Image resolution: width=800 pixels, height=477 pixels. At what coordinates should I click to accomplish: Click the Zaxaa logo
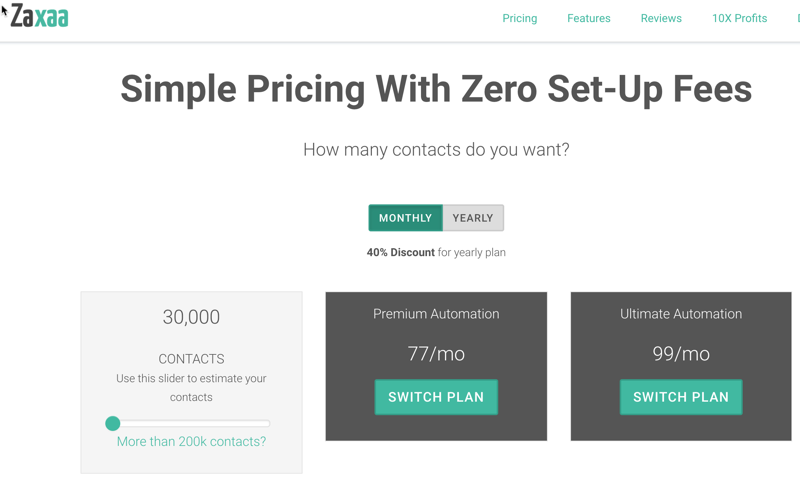[x=40, y=16]
